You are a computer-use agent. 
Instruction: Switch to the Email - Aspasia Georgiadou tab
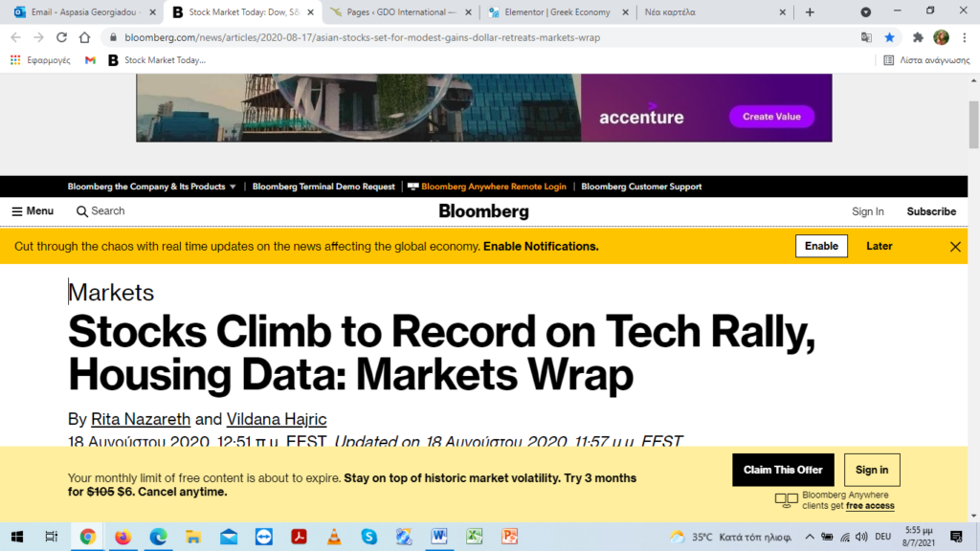[84, 11]
